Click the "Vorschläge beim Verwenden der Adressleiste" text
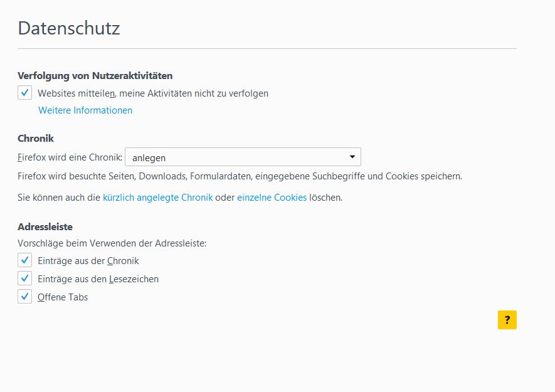 112,243
